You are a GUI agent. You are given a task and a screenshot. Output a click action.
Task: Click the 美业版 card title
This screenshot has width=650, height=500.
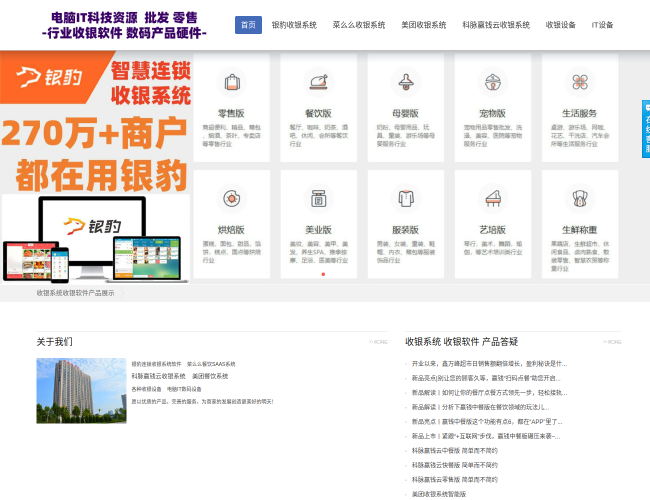tap(318, 230)
